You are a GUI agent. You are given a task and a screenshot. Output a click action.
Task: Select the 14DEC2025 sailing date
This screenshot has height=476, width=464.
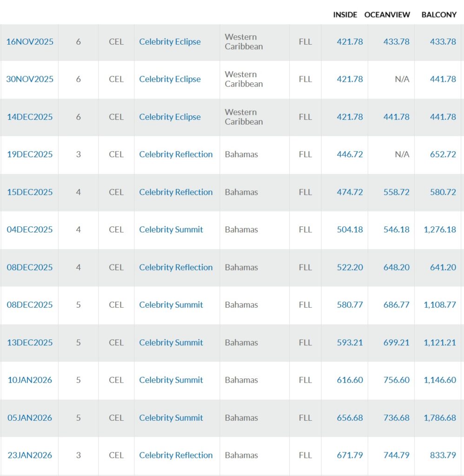point(30,117)
